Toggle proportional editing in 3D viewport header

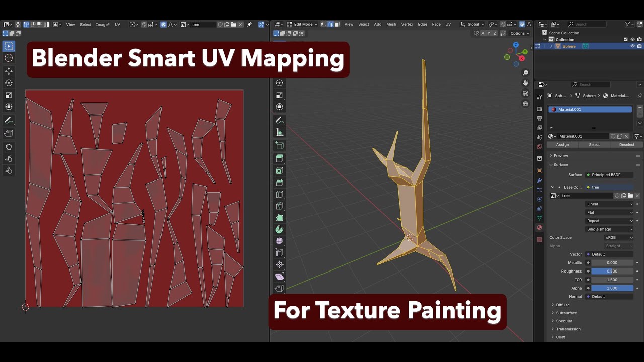click(522, 24)
